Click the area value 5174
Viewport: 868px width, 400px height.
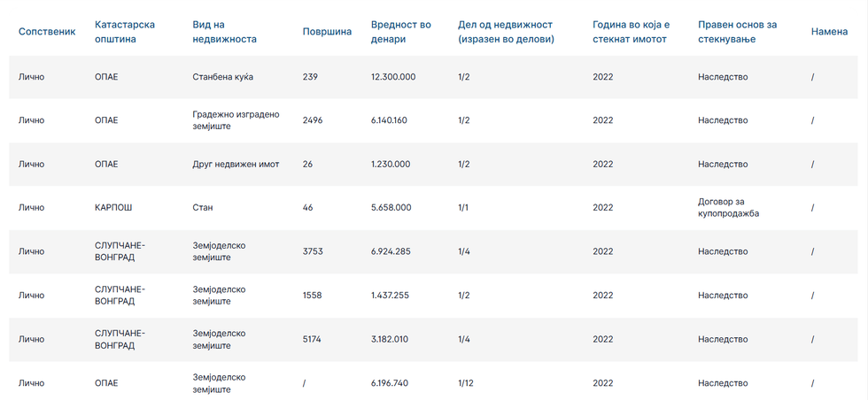coord(312,339)
